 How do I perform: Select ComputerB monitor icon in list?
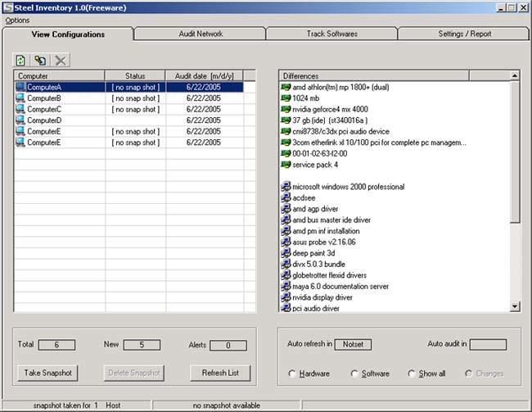tap(20, 98)
